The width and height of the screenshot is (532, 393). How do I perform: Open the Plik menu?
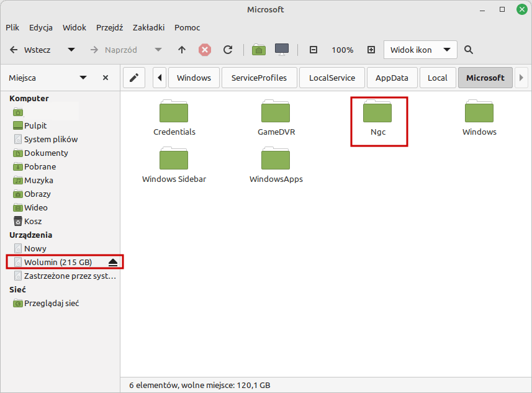coord(12,27)
